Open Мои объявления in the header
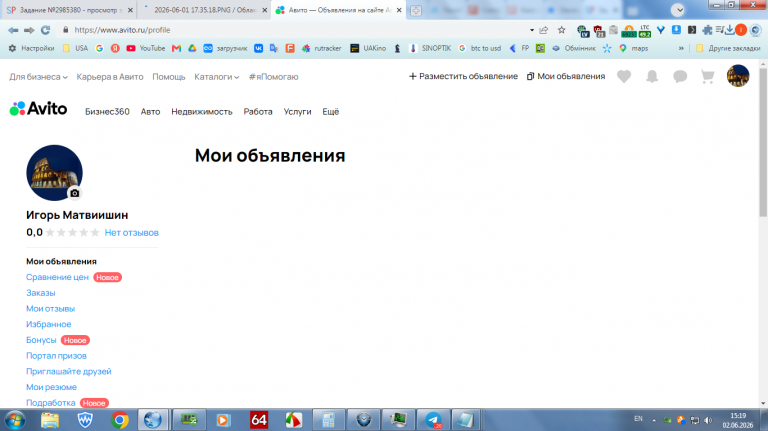 point(566,76)
